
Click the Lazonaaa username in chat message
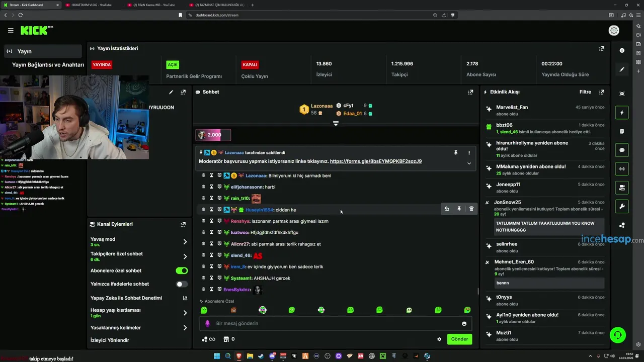(x=256, y=175)
